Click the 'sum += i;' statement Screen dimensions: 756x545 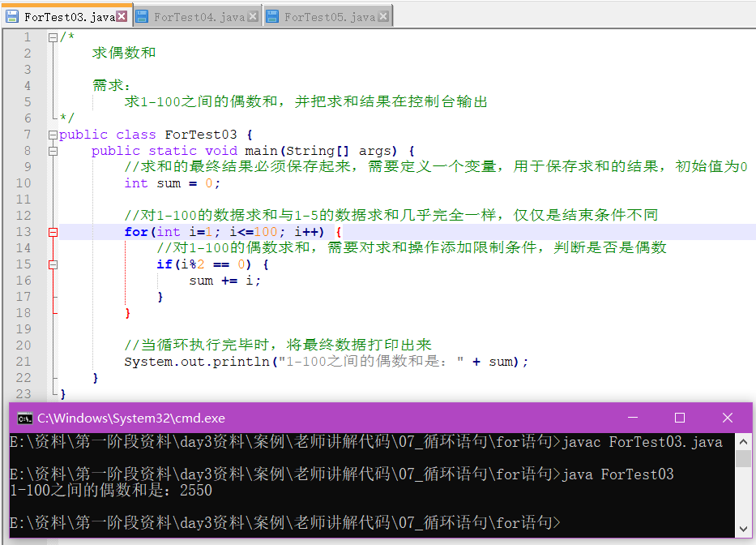point(224,281)
